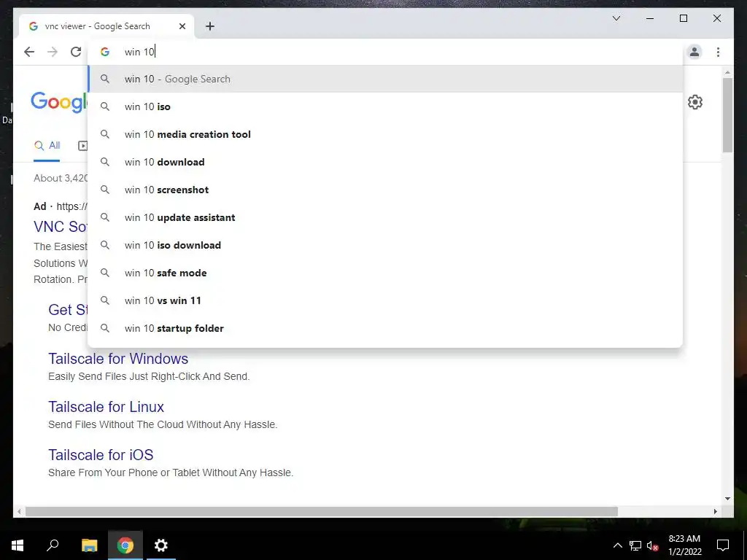Screen dimensions: 747x560
Task: Pick the 'win 10 startup folder' suggestion
Action: pyautogui.click(x=385, y=327)
